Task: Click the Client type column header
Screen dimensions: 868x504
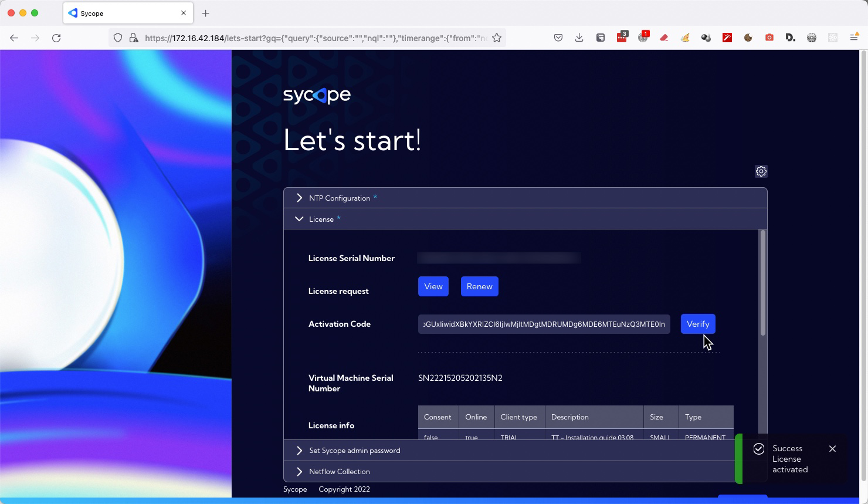Action: pos(519,417)
